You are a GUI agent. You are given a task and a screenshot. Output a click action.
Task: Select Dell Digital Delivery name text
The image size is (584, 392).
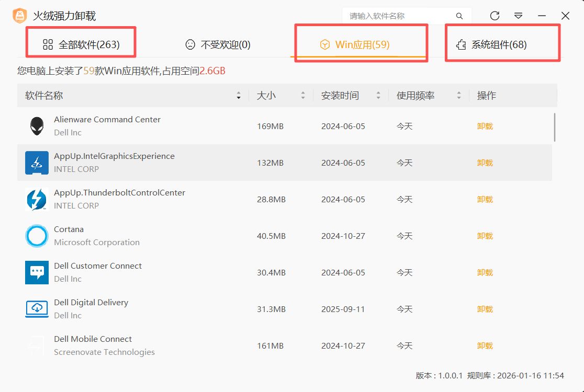pos(91,303)
